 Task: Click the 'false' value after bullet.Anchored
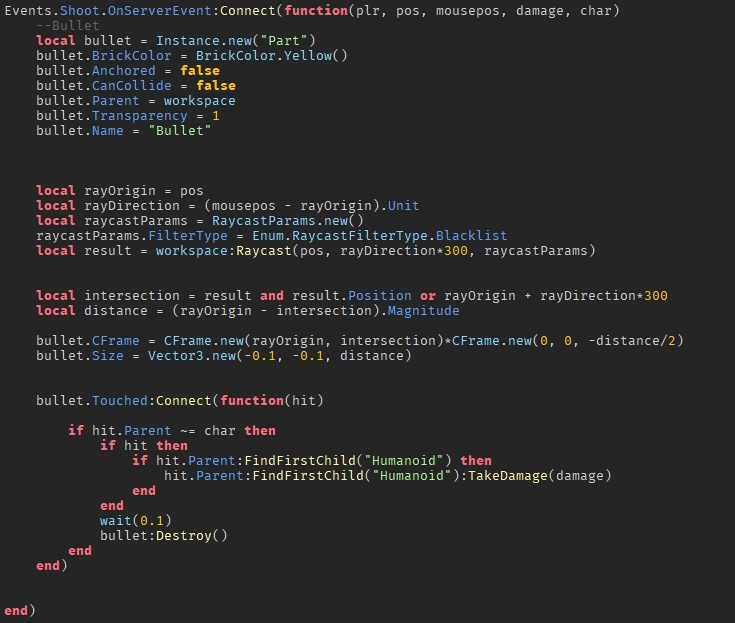coord(200,71)
